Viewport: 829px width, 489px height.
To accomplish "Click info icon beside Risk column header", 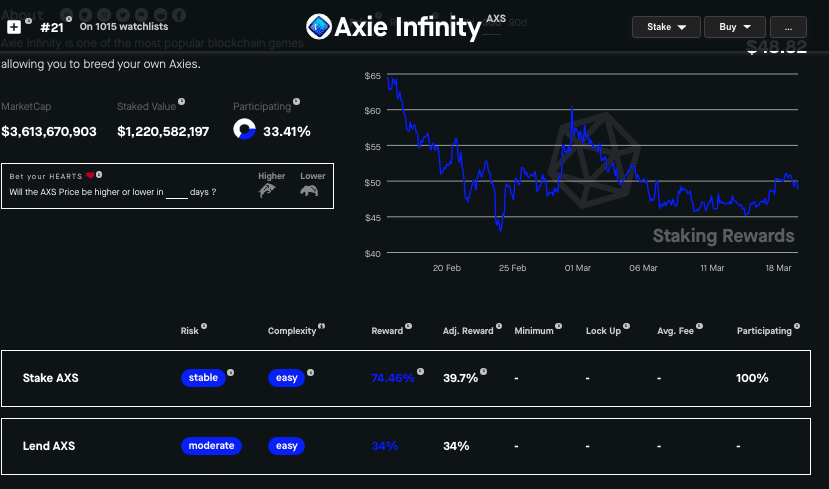I will point(204,326).
